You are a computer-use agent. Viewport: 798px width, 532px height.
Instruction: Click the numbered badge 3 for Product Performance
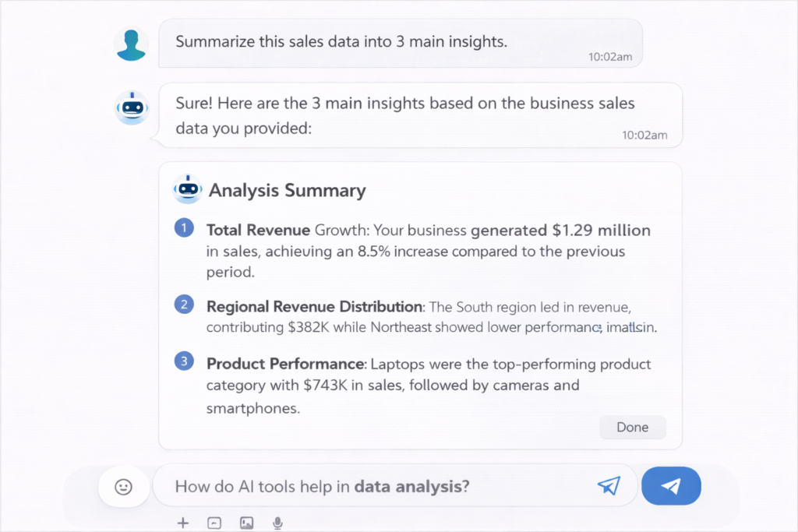point(184,361)
